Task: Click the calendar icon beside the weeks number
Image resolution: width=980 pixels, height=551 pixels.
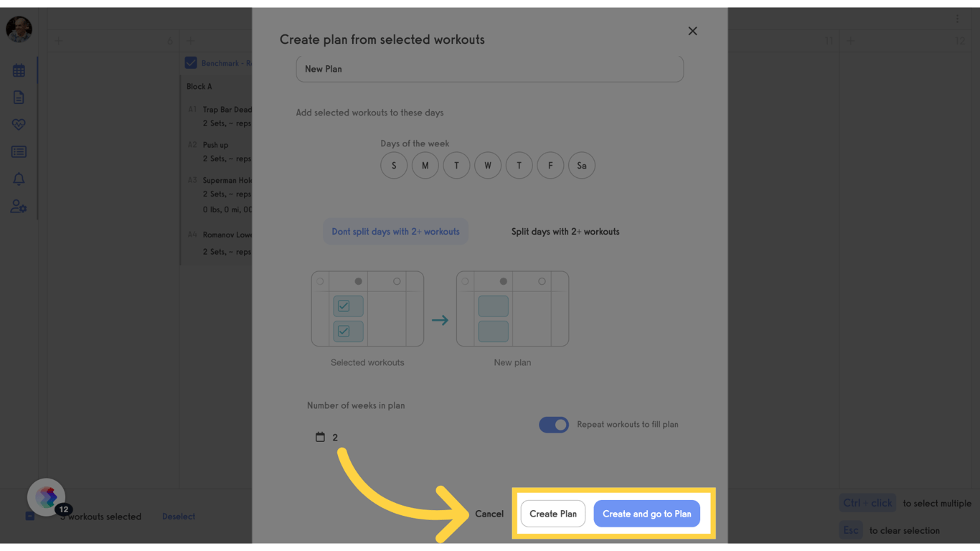Action: coord(320,436)
